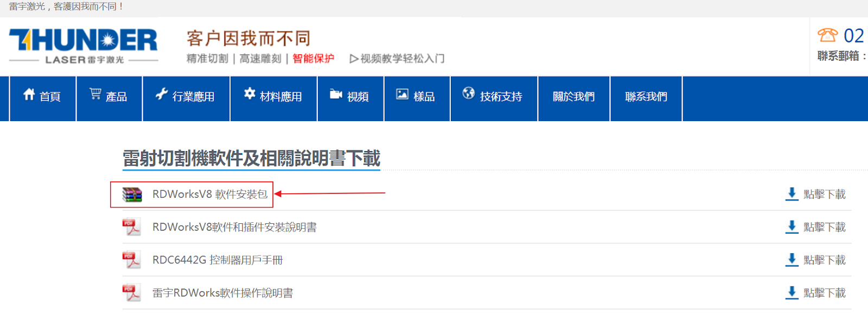Open the 技術支持 menu item
This screenshot has height=314, width=868.
tap(494, 98)
